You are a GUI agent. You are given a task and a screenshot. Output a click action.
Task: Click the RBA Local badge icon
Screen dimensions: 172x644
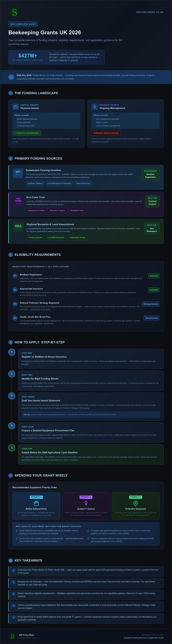[x=18, y=227]
